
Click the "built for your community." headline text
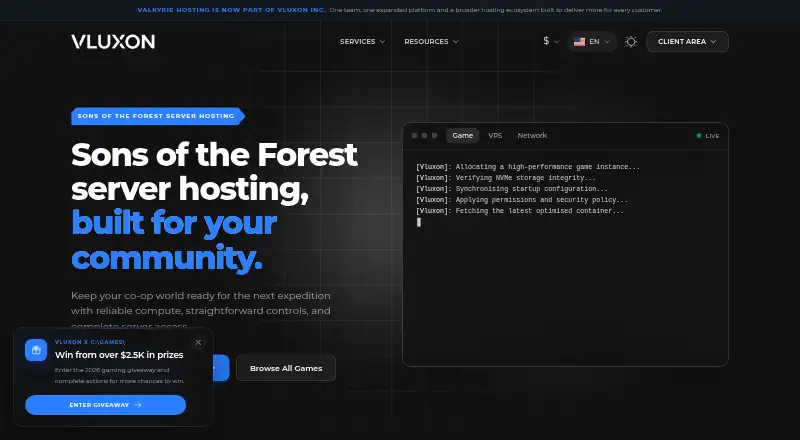tap(174, 240)
